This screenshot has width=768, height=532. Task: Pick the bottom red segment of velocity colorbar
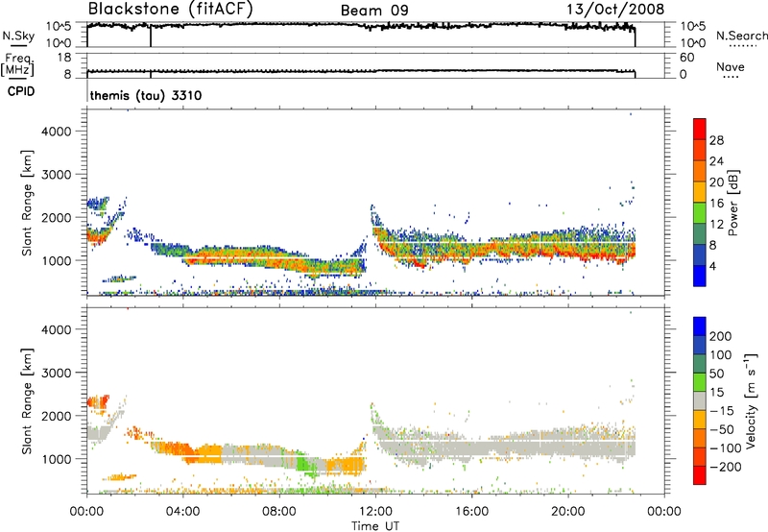coord(700,475)
